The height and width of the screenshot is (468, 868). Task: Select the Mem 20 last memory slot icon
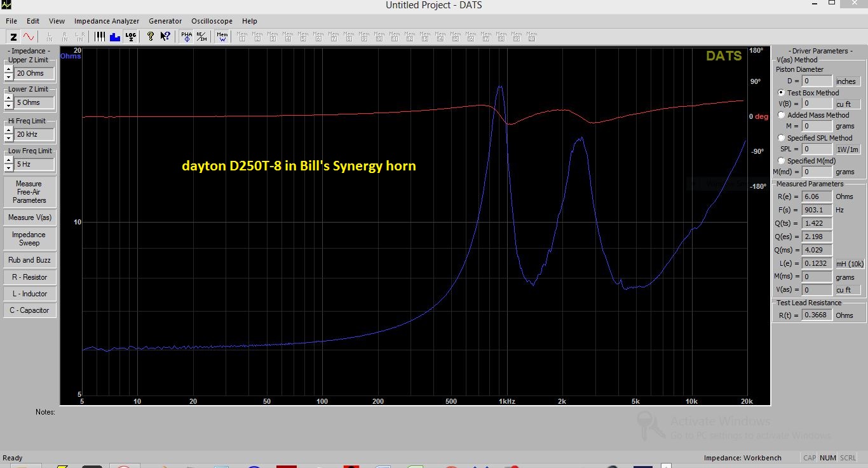coord(532,36)
